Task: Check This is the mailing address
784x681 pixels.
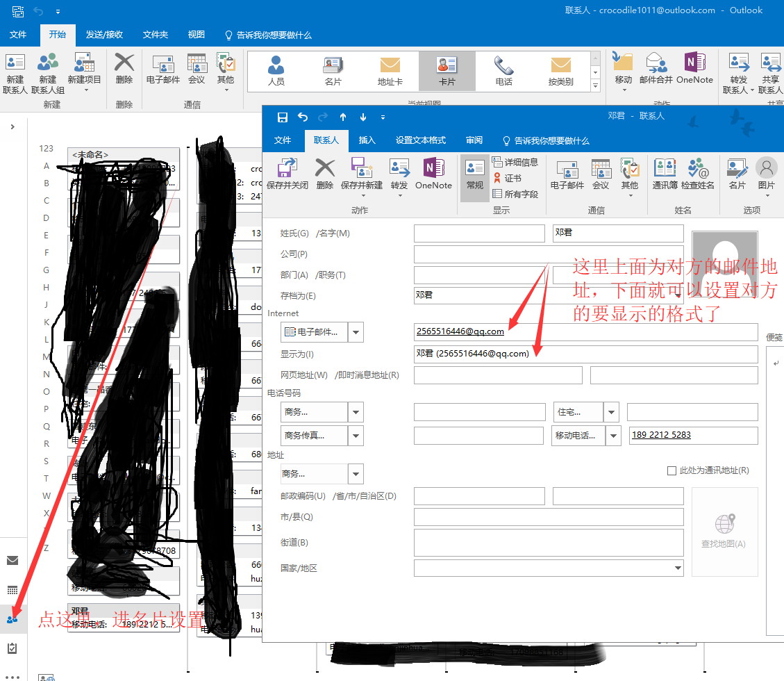Action: (672, 471)
